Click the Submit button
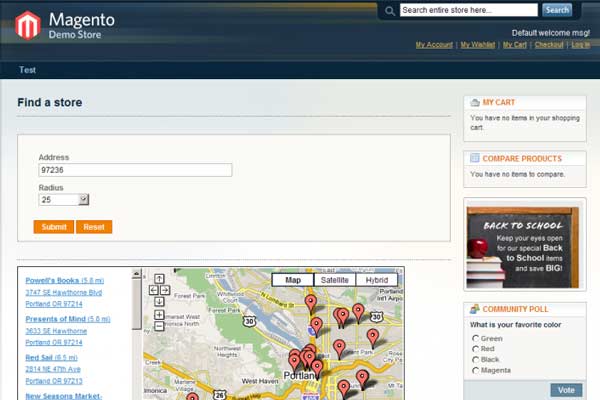The height and width of the screenshot is (400, 600). tap(54, 227)
